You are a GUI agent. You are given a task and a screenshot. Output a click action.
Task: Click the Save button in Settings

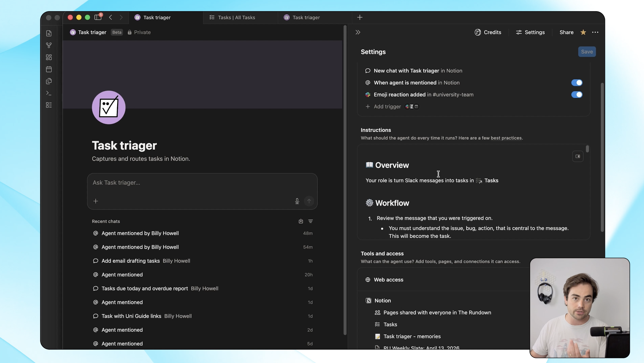pos(587,52)
